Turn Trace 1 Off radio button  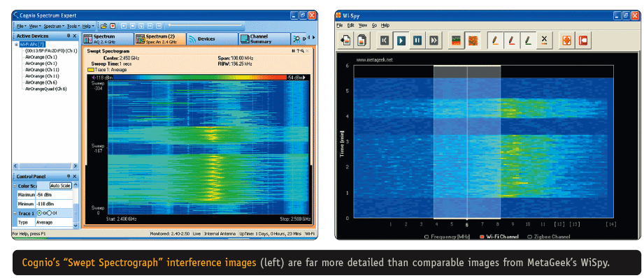(49, 213)
